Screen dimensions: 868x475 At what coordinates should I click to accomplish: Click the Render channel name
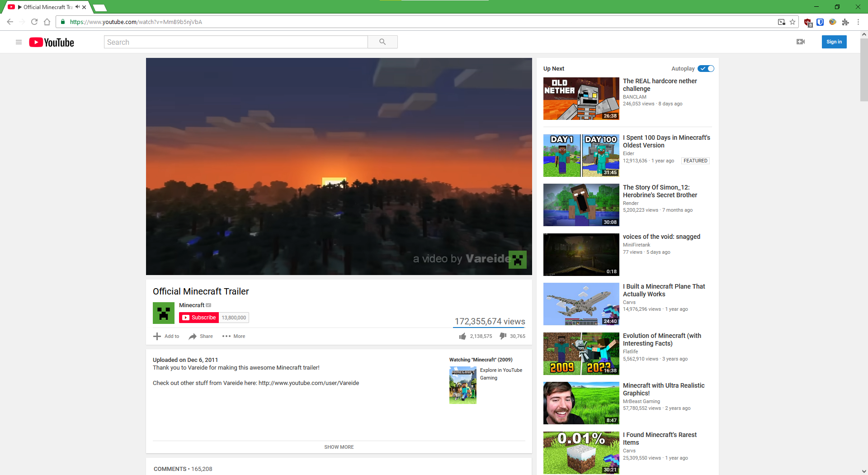pos(631,203)
